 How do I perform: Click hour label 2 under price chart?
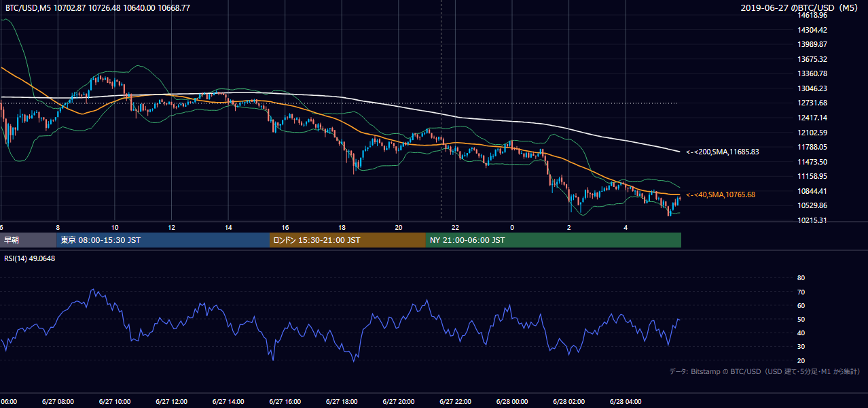point(569,228)
